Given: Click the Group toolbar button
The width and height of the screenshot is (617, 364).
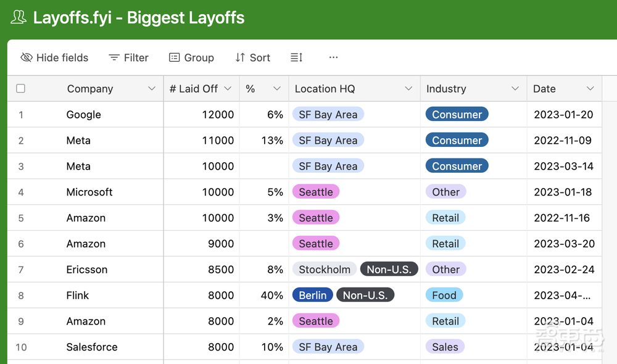Looking at the screenshot, I should tap(191, 57).
